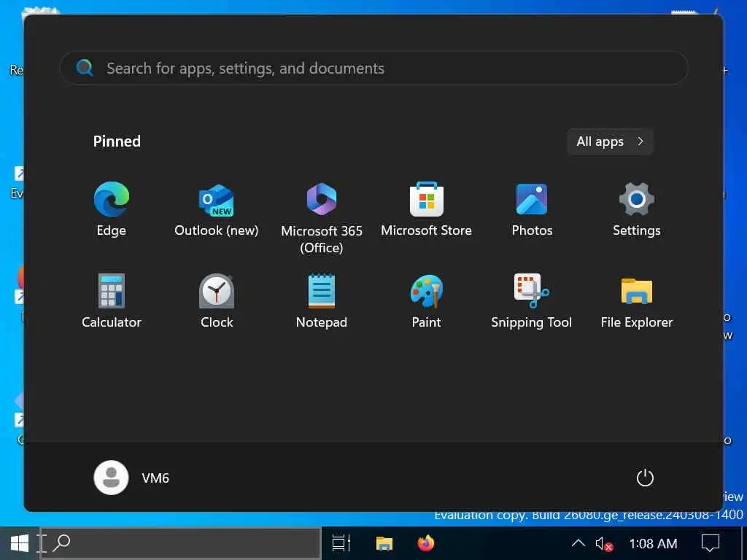Launch the Calculator app
Viewport: 747px width, 560px height.
click(x=112, y=300)
